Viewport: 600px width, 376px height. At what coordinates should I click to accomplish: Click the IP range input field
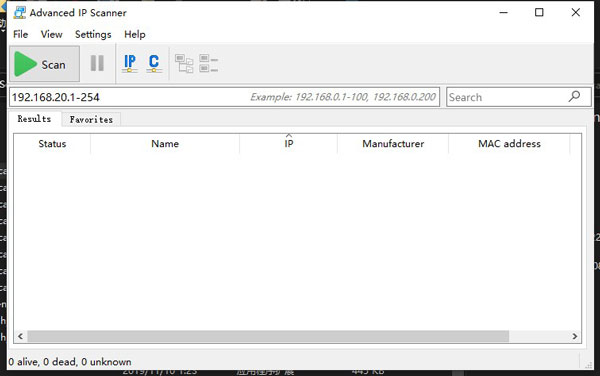[224, 97]
